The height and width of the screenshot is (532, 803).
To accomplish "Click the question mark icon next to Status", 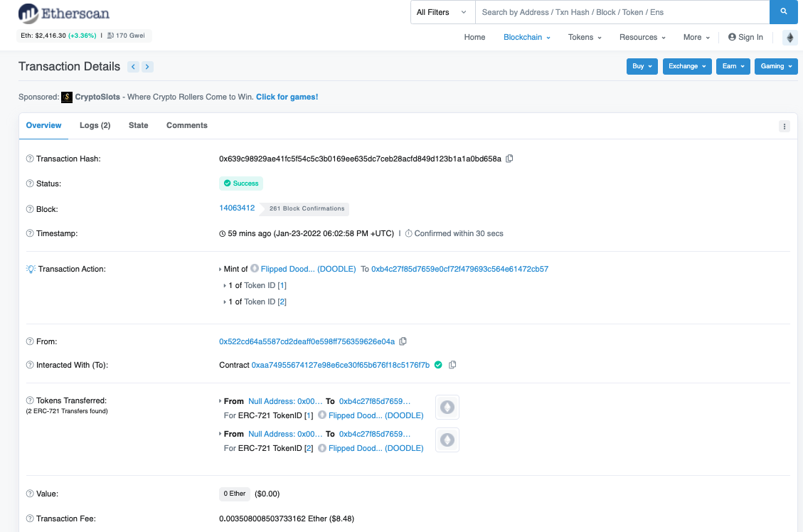I will click(x=28, y=183).
